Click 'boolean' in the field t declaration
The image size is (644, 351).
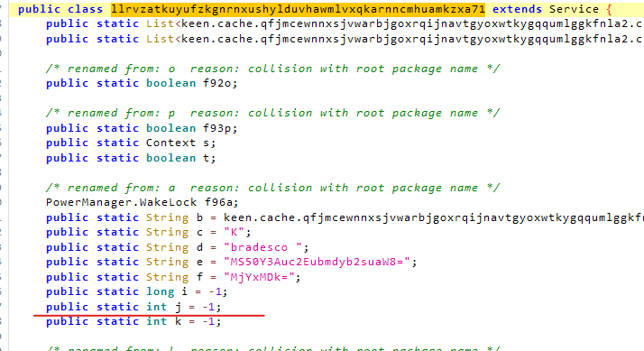(170, 158)
